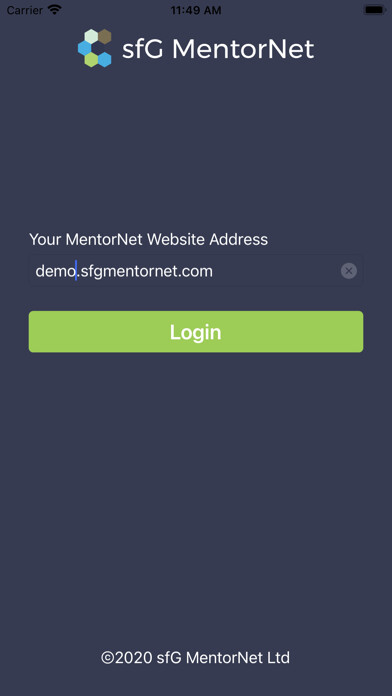Tap the hexagon sfG MentorNet logo

[95, 48]
